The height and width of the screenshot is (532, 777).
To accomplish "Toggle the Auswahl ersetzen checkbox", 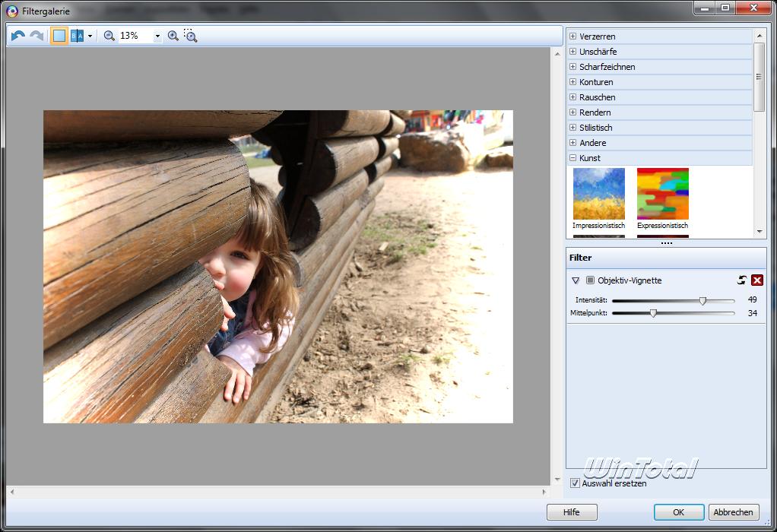I will pyautogui.click(x=576, y=483).
